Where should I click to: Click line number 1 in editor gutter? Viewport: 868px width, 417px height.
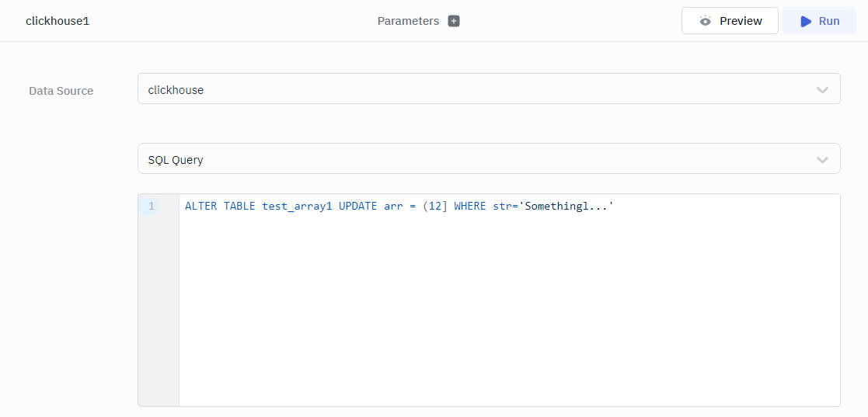click(x=152, y=206)
